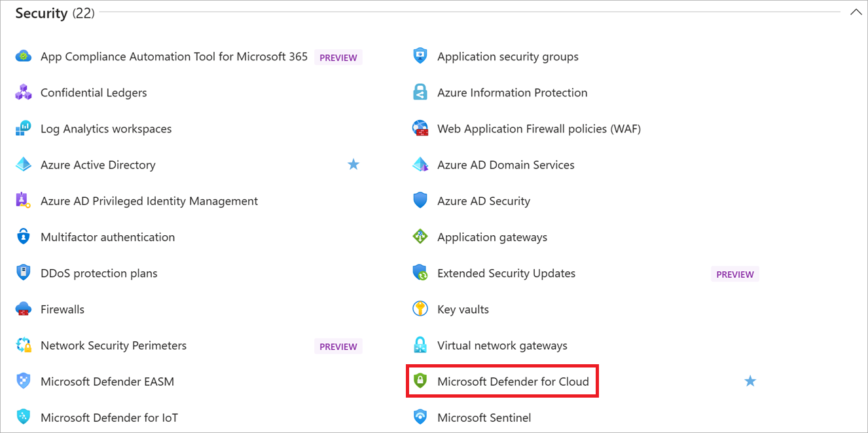Click the Microsoft Defender EASM shield icon
Screen dimensions: 868x433
[24, 381]
